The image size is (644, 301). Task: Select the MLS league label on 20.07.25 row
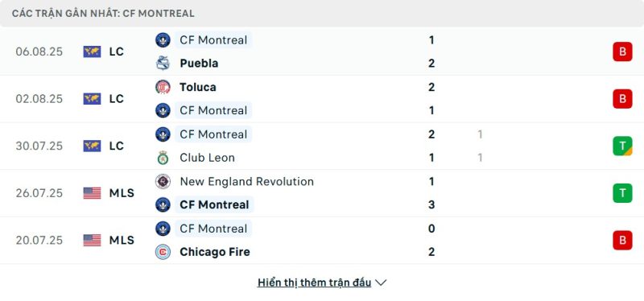(122, 240)
